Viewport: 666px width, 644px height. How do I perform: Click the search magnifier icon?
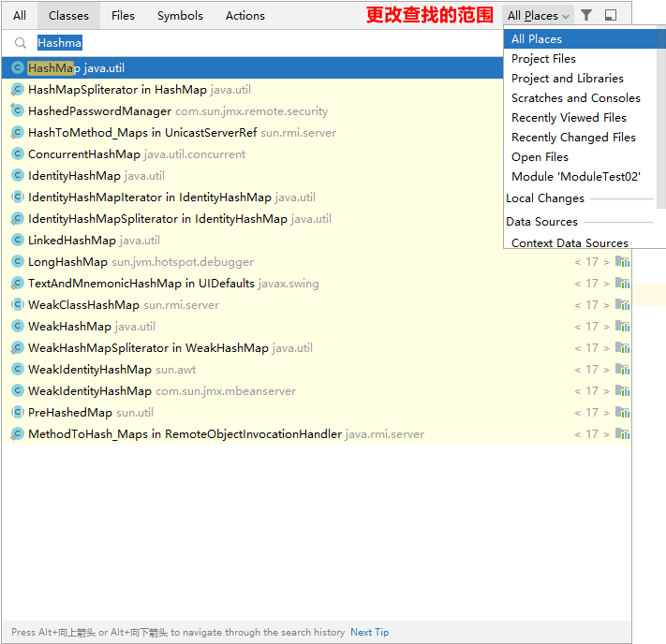[x=20, y=43]
